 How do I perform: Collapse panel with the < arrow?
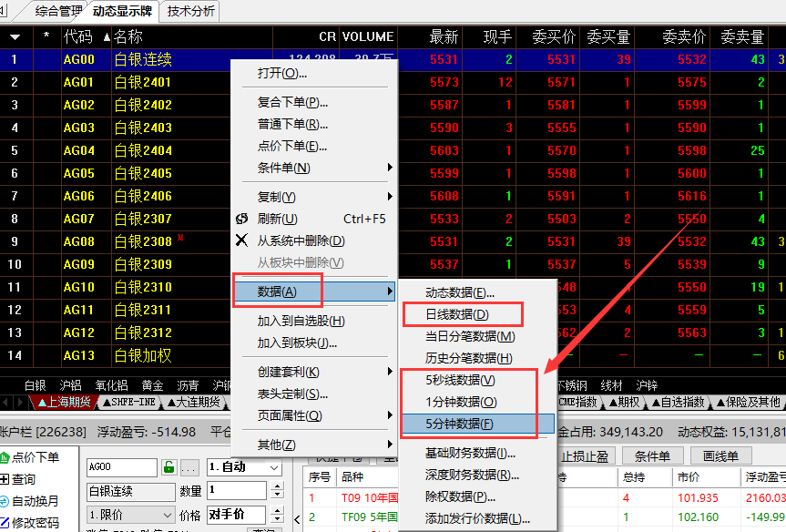click(296, 519)
